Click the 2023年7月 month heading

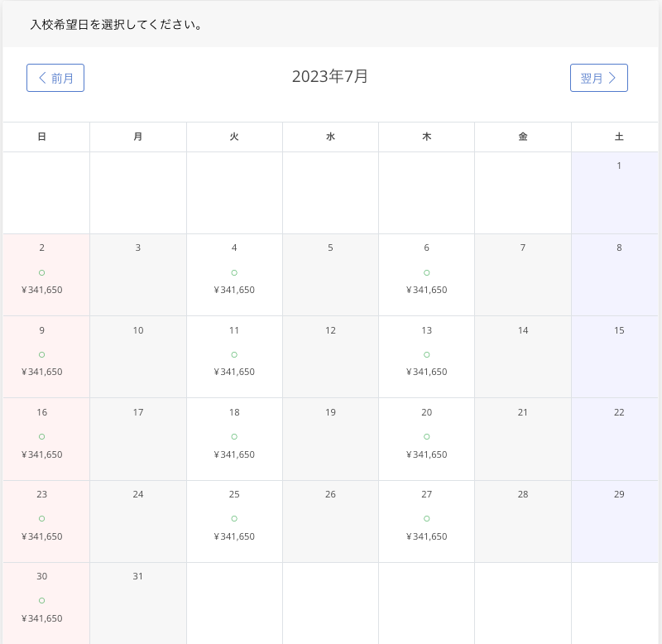[330, 77]
